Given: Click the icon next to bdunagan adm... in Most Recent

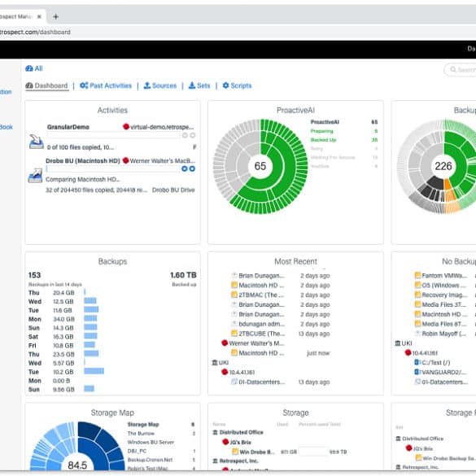Looking at the screenshot, I should pos(234,324).
